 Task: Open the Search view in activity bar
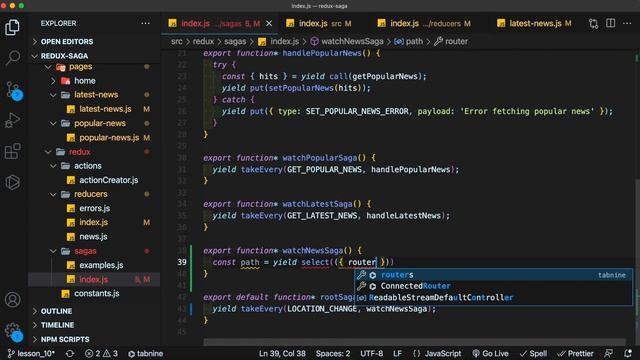pos(12,58)
